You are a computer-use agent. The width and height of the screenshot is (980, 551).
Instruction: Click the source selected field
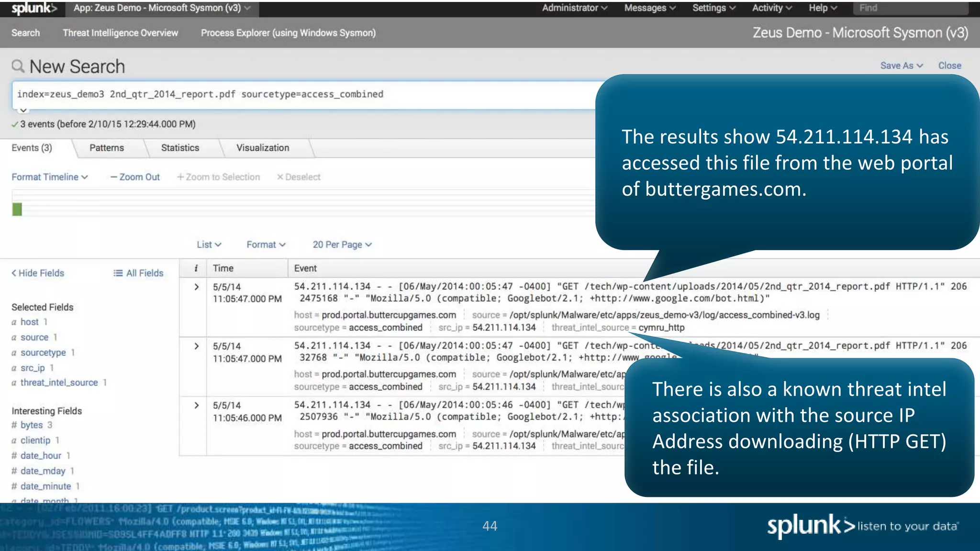pos(34,337)
